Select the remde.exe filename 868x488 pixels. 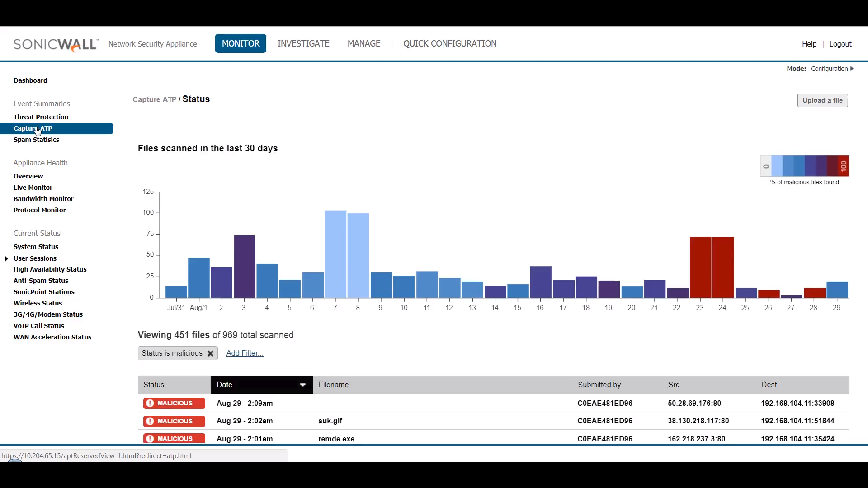point(336,439)
